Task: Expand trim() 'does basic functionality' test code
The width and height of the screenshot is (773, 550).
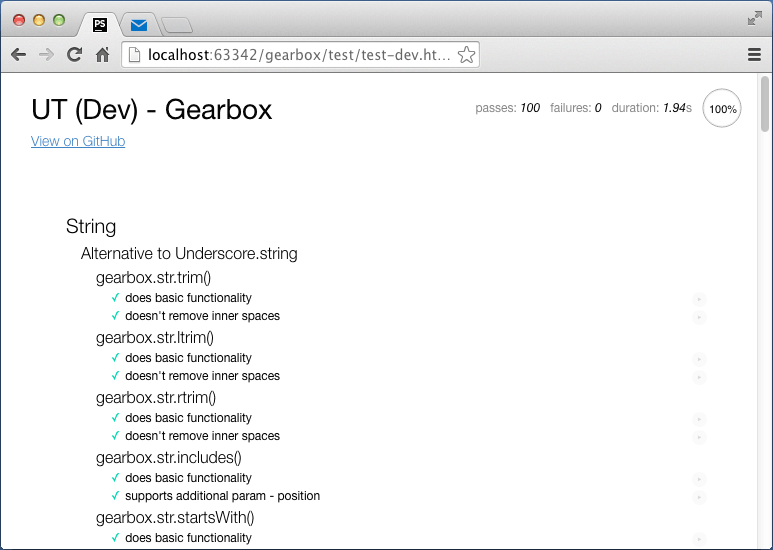Action: 188,298
